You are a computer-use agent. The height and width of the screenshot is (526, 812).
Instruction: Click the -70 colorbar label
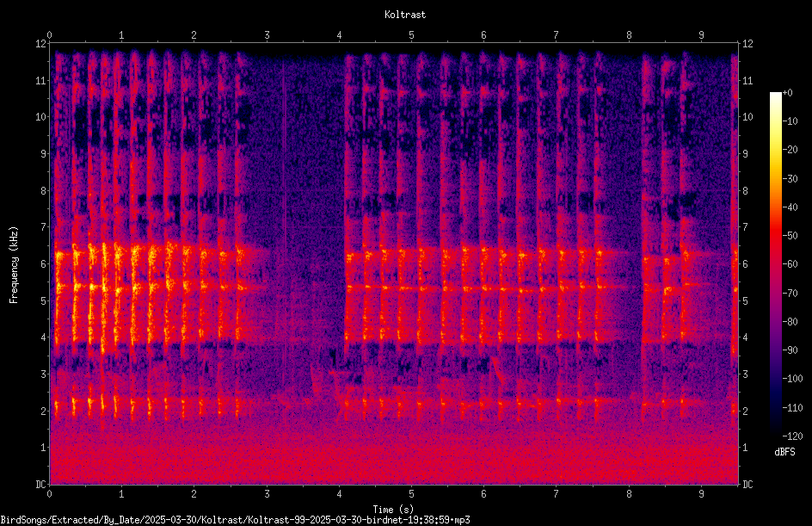click(790, 294)
